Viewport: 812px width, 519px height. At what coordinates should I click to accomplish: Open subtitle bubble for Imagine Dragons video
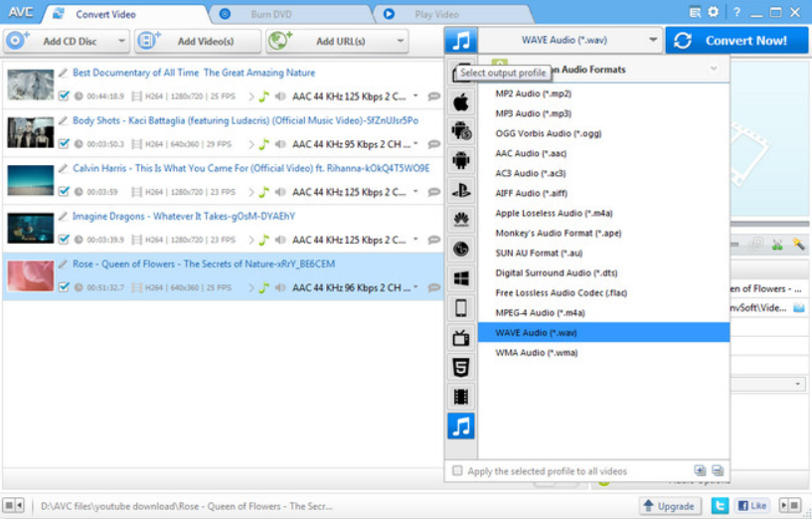tap(434, 240)
